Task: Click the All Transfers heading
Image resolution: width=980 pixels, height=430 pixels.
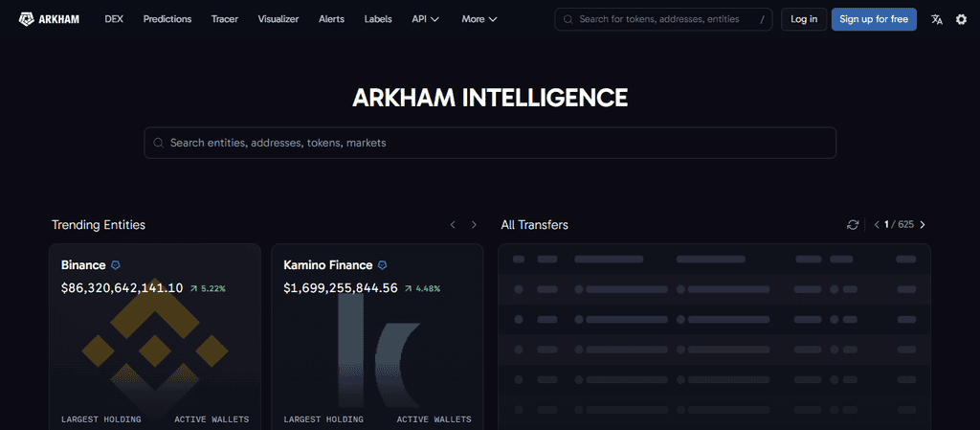Action: (534, 224)
